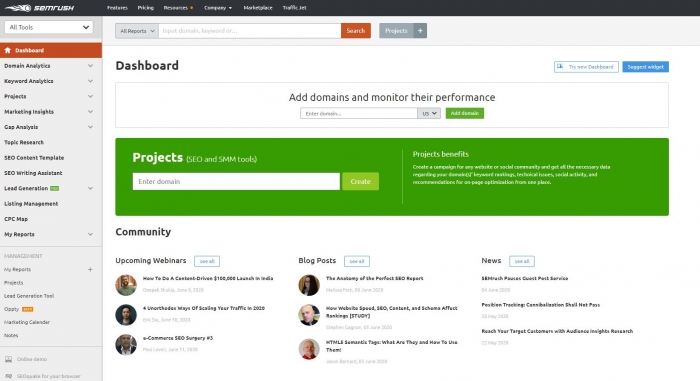700x381 pixels.
Task: Expand Domain Analytics section
Action: (90, 66)
